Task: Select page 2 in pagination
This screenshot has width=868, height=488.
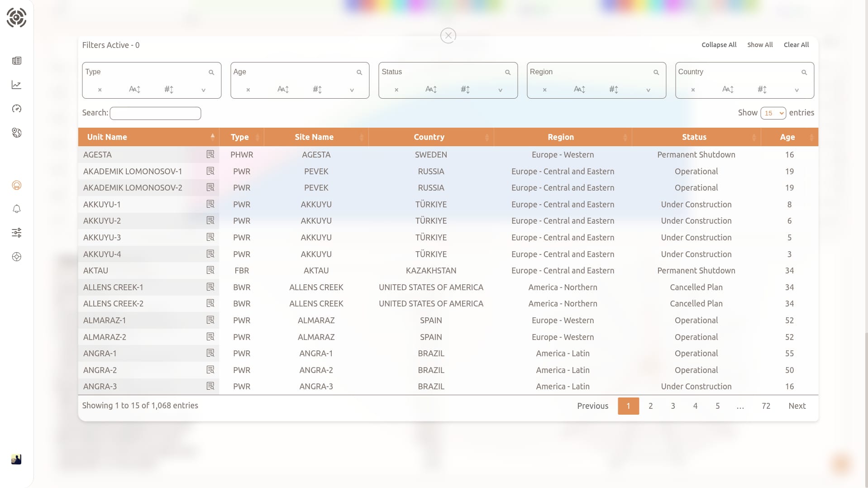Action: point(650,406)
